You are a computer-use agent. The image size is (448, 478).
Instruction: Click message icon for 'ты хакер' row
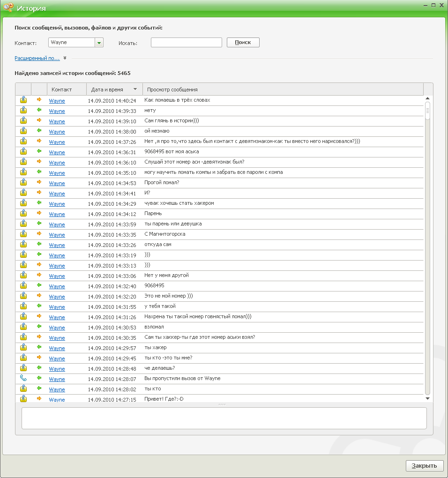point(23,347)
